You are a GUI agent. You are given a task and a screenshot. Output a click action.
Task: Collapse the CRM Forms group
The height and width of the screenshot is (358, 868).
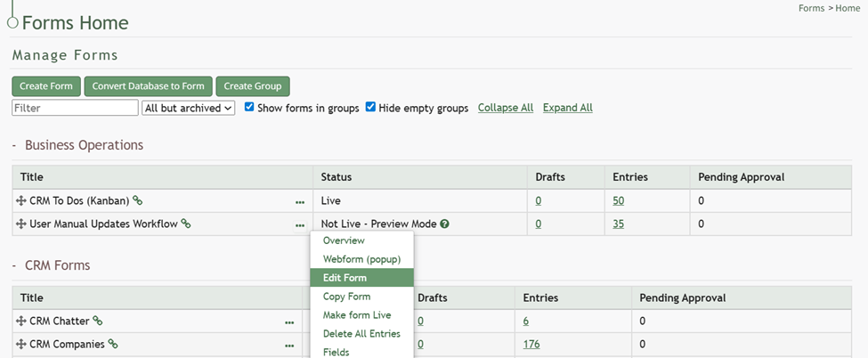[x=15, y=265]
